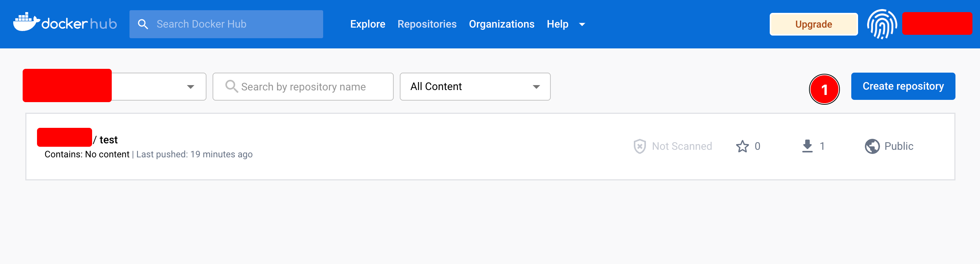
Task: Open the Repositories menu item
Action: 427,24
